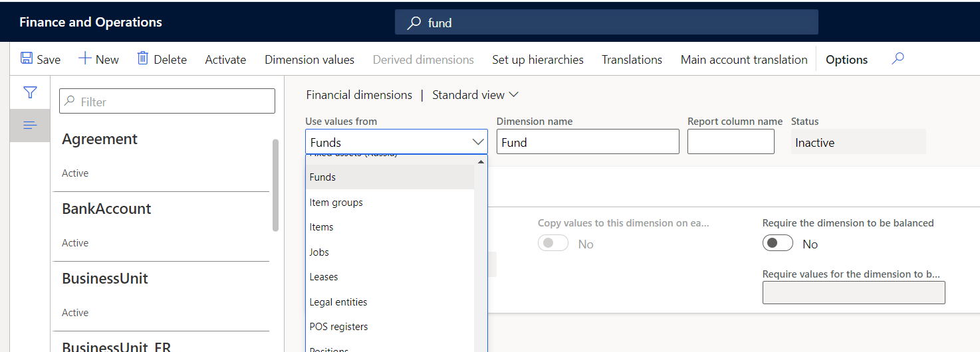Click the magnifier in the Filter box
The height and width of the screenshot is (352, 980).
click(69, 102)
